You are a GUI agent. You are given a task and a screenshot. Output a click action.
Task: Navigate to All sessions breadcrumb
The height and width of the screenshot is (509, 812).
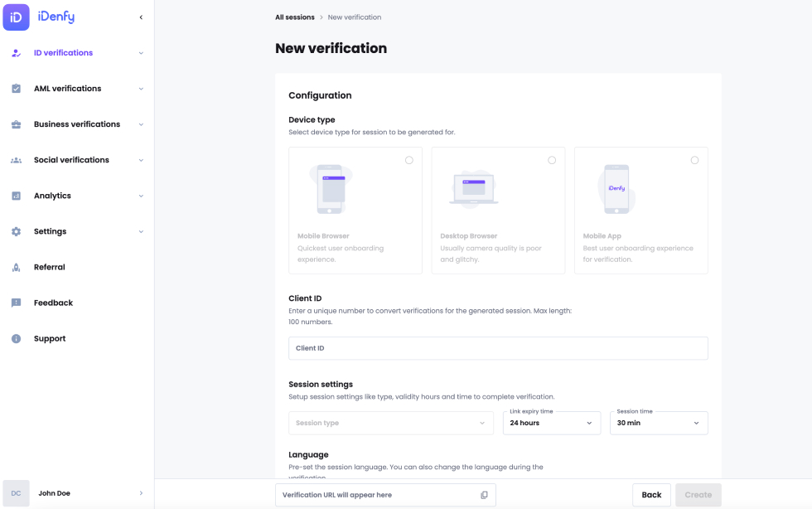coord(294,17)
